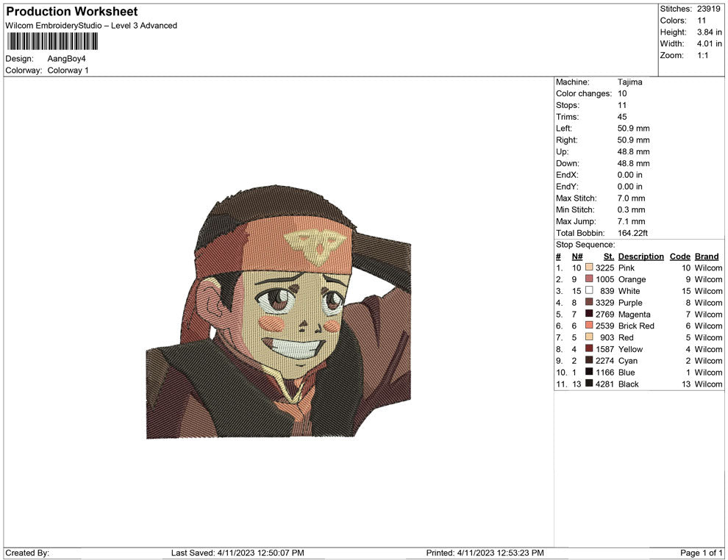
Task: Click the Max Stitch value 7.0 mm
Action: coord(631,198)
